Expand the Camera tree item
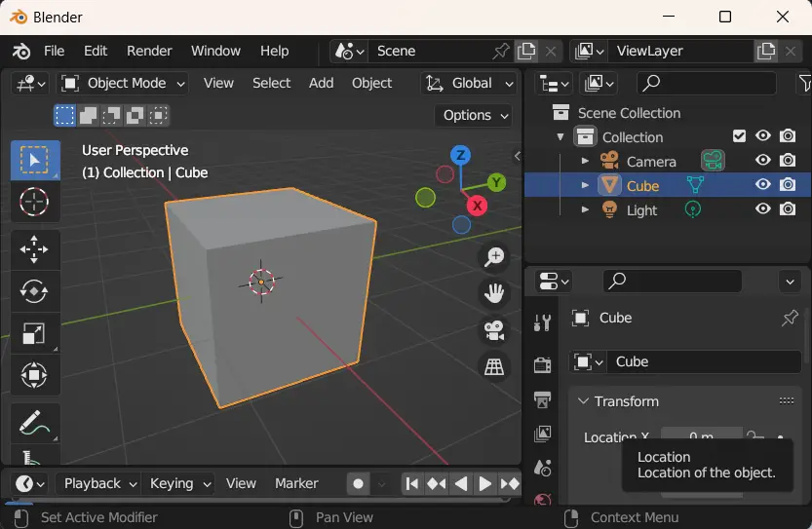This screenshot has width=812, height=529. click(585, 161)
